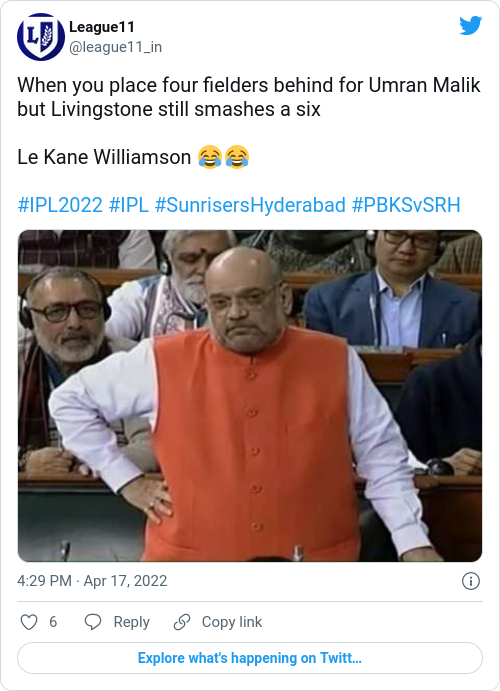Follow the #SunrisersHyderabad hashtag

pyautogui.click(x=250, y=205)
